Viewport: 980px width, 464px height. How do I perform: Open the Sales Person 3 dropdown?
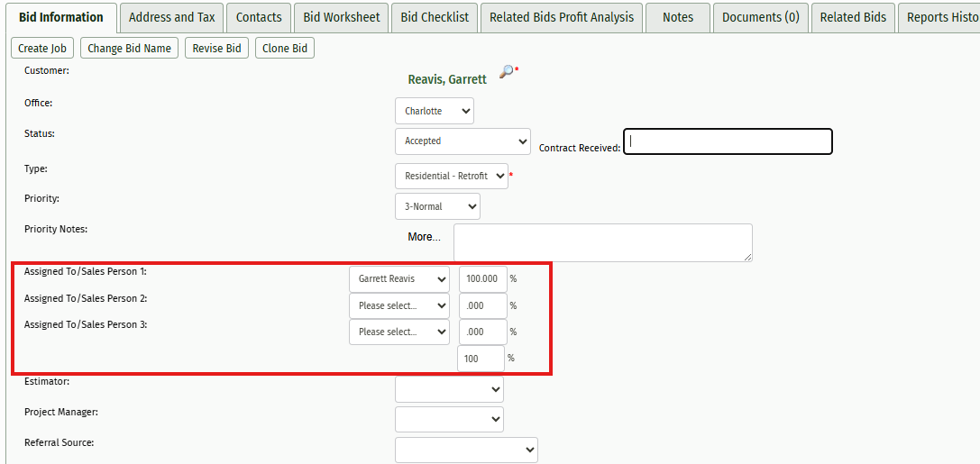(x=398, y=332)
